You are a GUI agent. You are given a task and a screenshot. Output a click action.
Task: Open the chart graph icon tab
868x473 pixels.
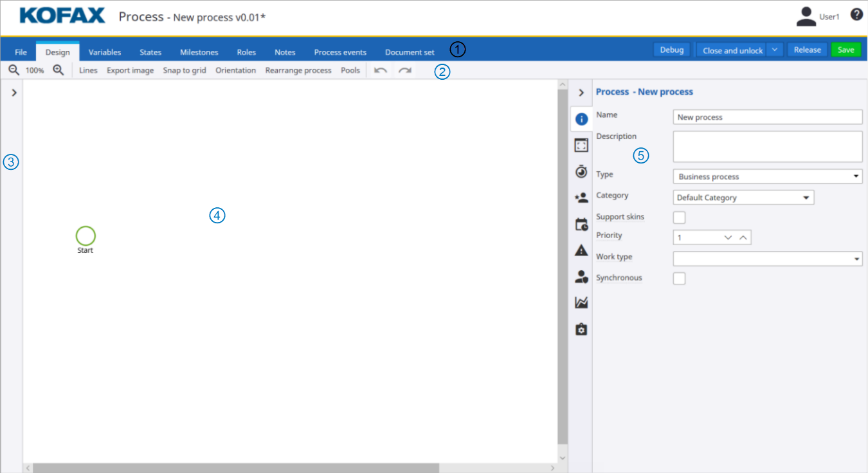pyautogui.click(x=581, y=302)
